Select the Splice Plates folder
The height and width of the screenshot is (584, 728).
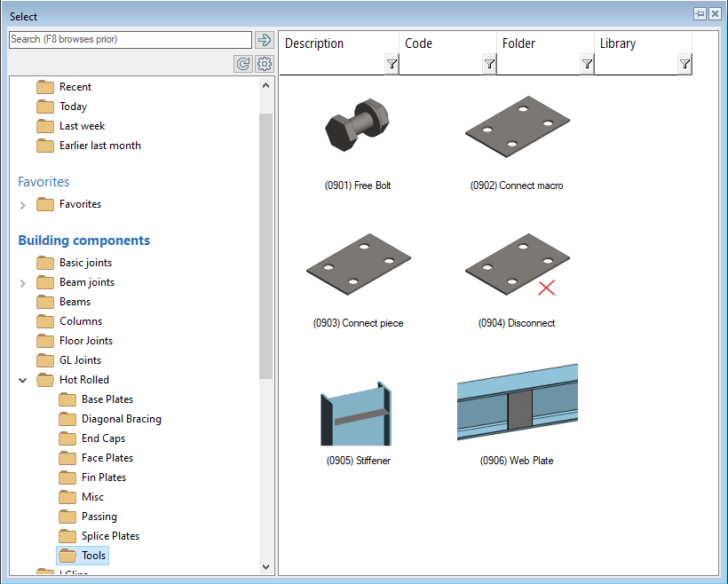[110, 536]
